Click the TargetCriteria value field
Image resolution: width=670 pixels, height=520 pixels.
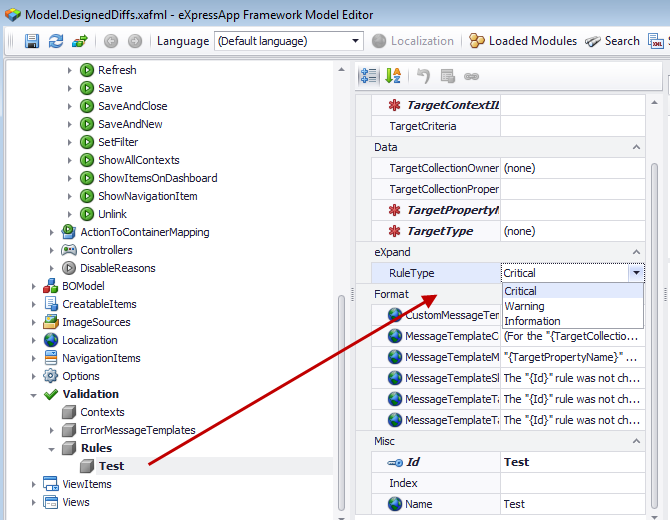coord(573,126)
